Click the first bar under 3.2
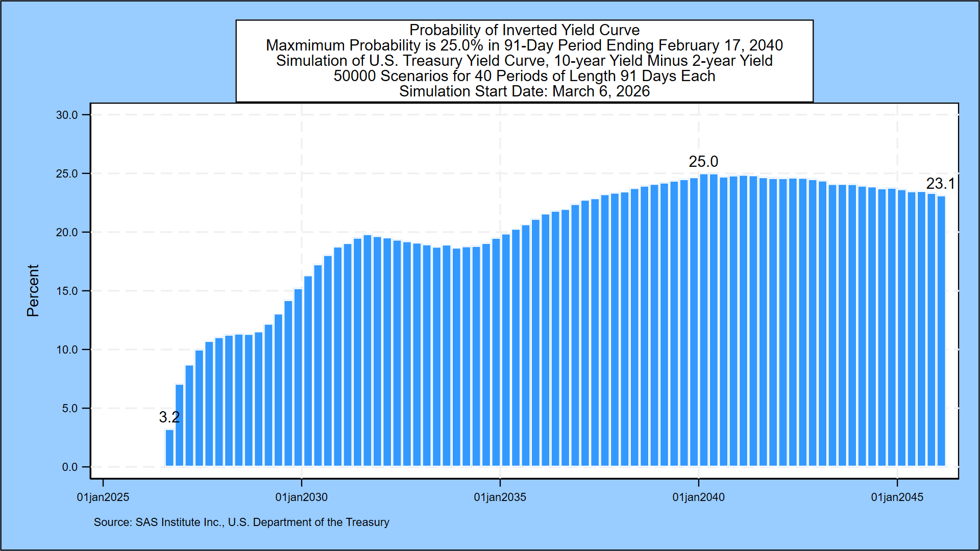The image size is (980, 551). 169,448
